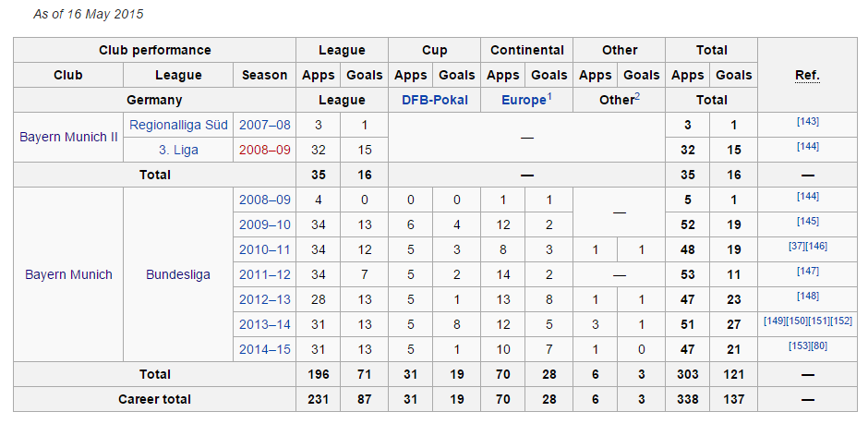Click the Regionalliga Süd league link
868x424 pixels.
tap(176, 124)
